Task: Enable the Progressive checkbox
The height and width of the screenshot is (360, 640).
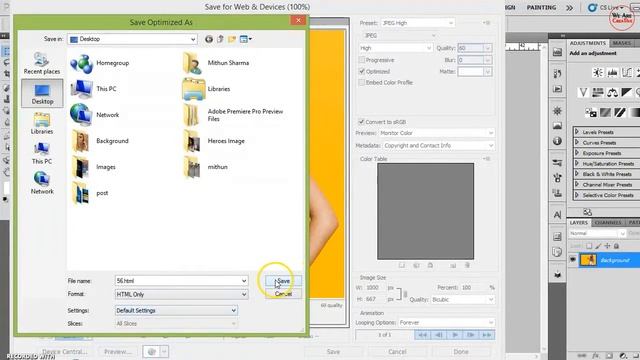Action: click(362, 60)
